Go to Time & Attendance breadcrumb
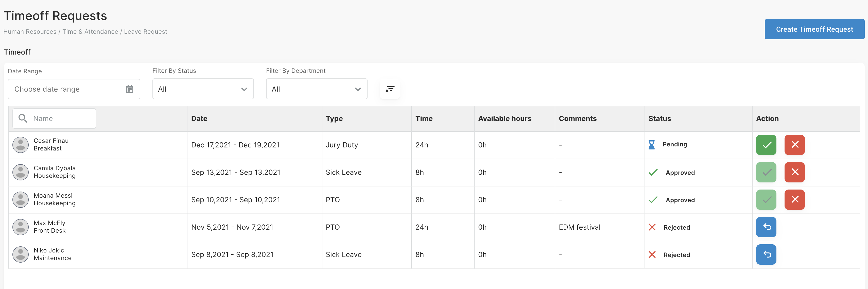 click(x=90, y=32)
